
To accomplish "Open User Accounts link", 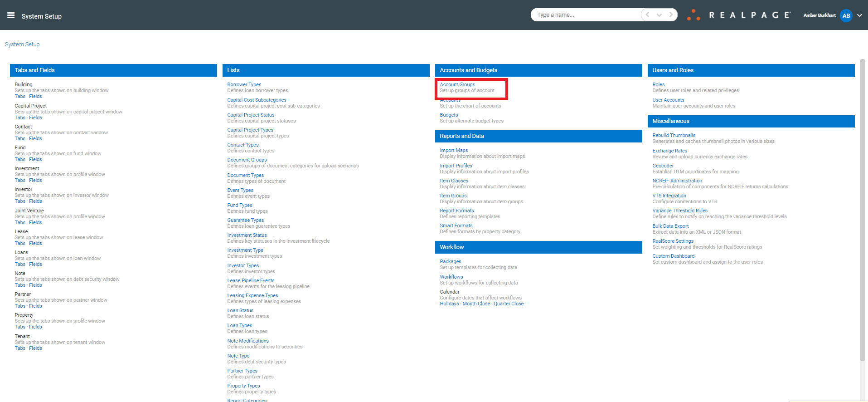I will (x=668, y=100).
